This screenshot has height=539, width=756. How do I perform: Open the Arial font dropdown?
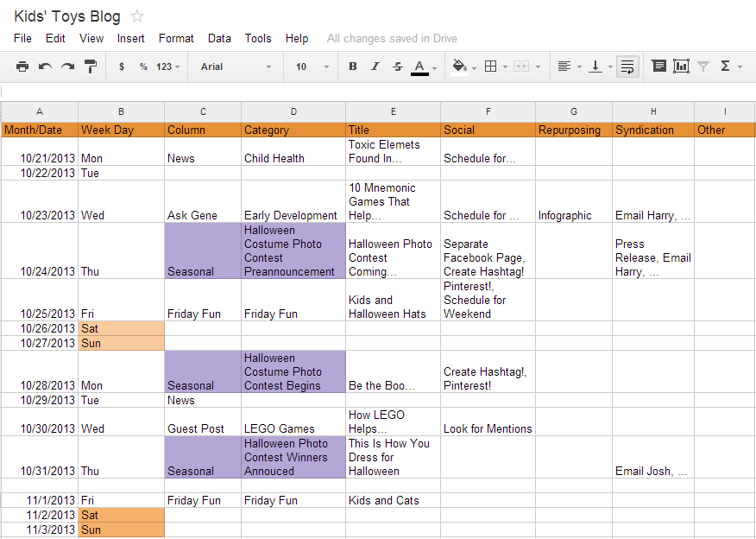pos(236,67)
